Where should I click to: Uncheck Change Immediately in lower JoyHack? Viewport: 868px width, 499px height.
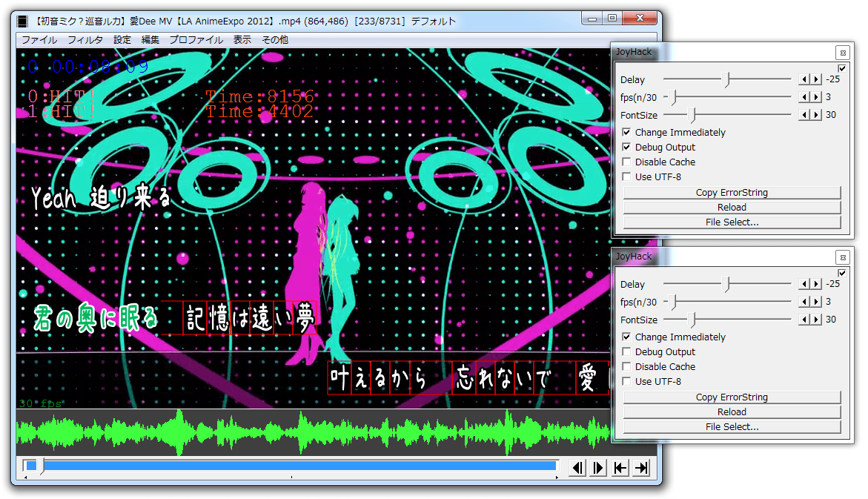[x=626, y=337]
